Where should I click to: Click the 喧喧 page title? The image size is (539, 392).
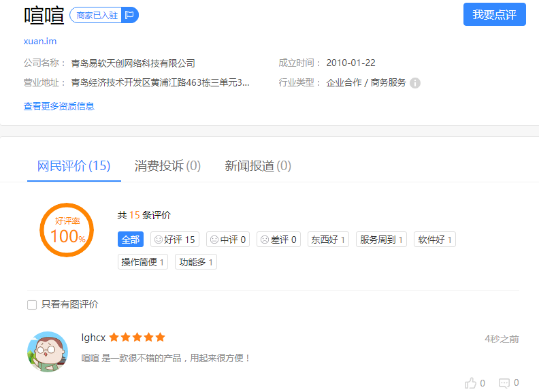44,16
